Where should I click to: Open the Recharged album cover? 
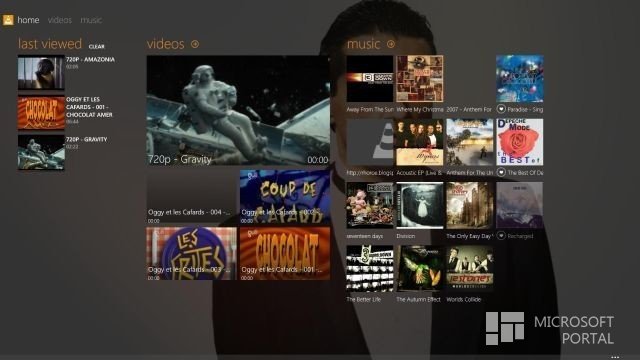pyautogui.click(x=520, y=205)
